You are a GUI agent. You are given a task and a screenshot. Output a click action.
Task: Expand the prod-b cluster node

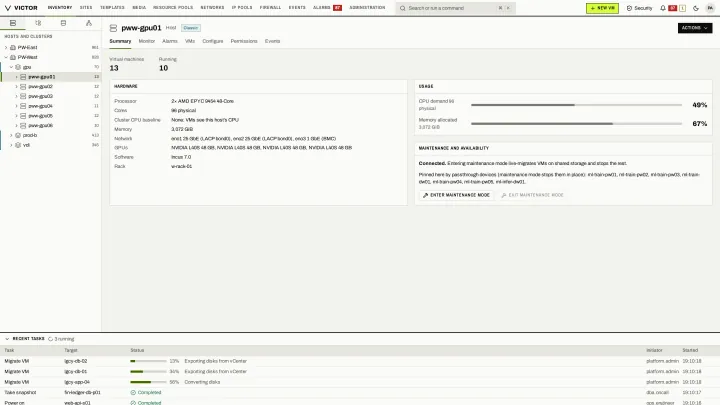click(x=11, y=135)
